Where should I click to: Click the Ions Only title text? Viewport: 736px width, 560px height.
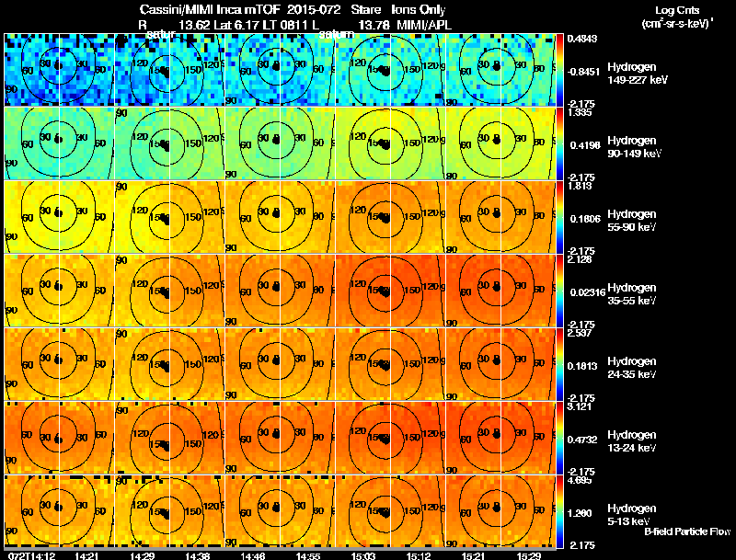click(x=418, y=10)
